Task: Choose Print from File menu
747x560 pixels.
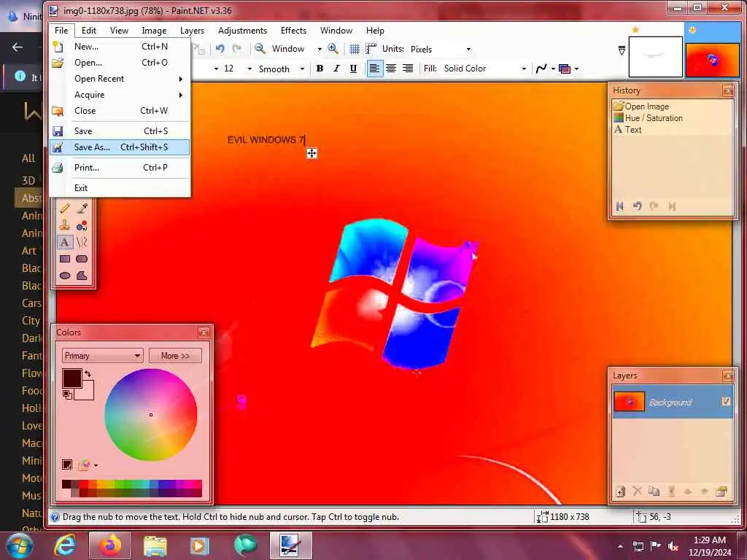Action: [x=119, y=168]
